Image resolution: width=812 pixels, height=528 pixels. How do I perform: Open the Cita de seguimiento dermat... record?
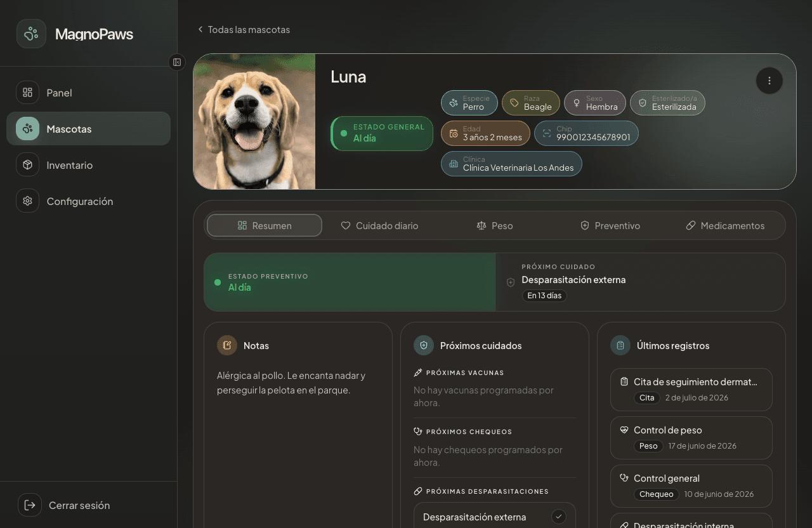pos(691,390)
